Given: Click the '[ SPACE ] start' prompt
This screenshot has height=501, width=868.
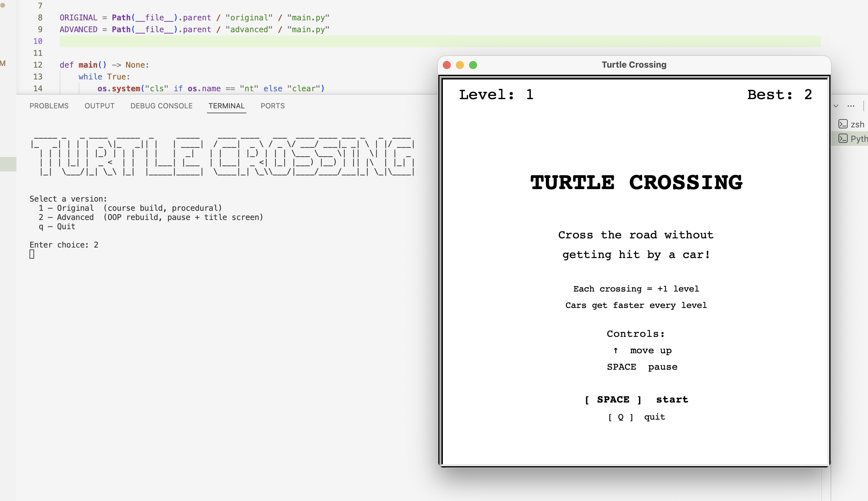Looking at the screenshot, I should pyautogui.click(x=636, y=400).
